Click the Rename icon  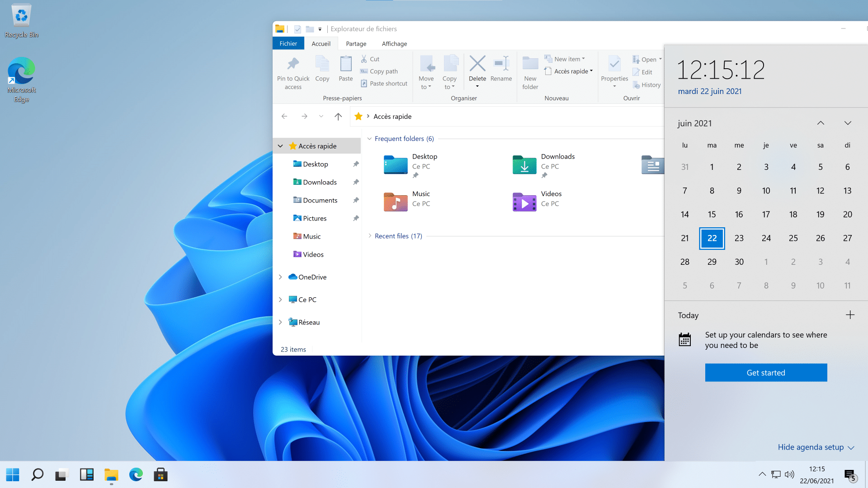click(x=501, y=71)
